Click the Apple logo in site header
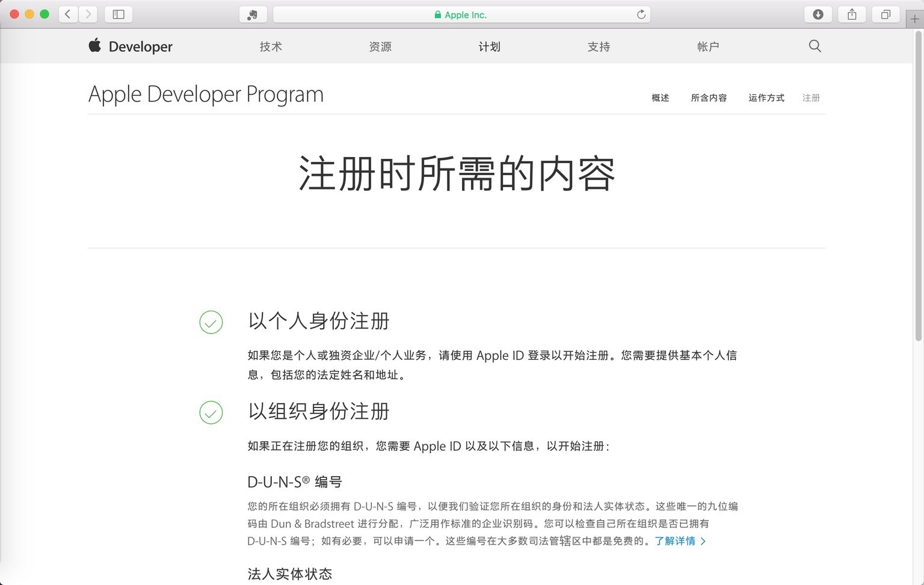 [x=95, y=45]
